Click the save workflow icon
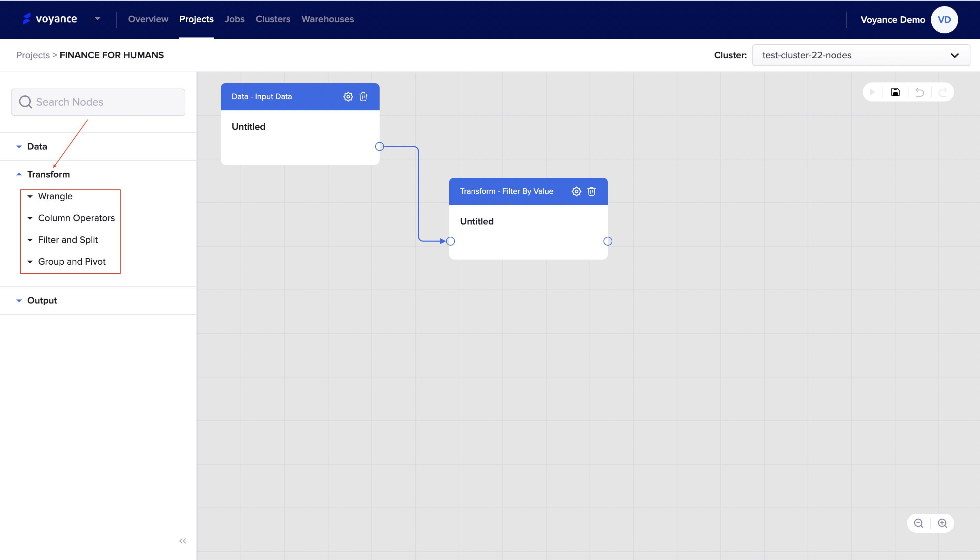Viewport: 980px width, 560px height. coord(895,92)
